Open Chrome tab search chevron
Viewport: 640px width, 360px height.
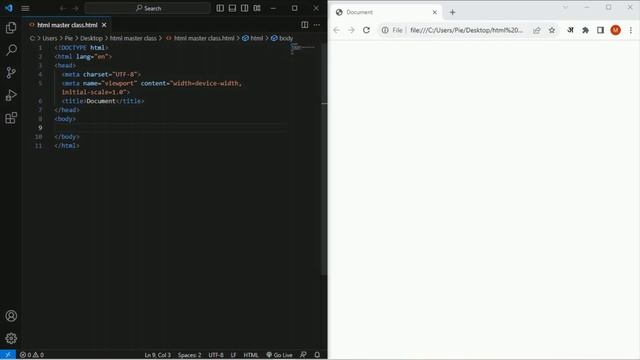click(565, 7)
